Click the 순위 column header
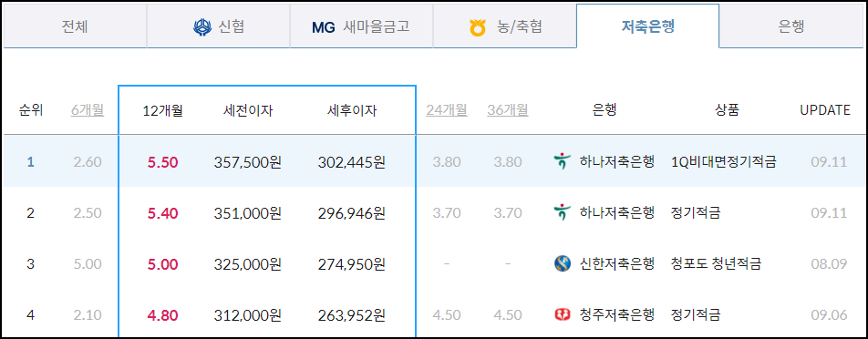 pyautogui.click(x=30, y=110)
